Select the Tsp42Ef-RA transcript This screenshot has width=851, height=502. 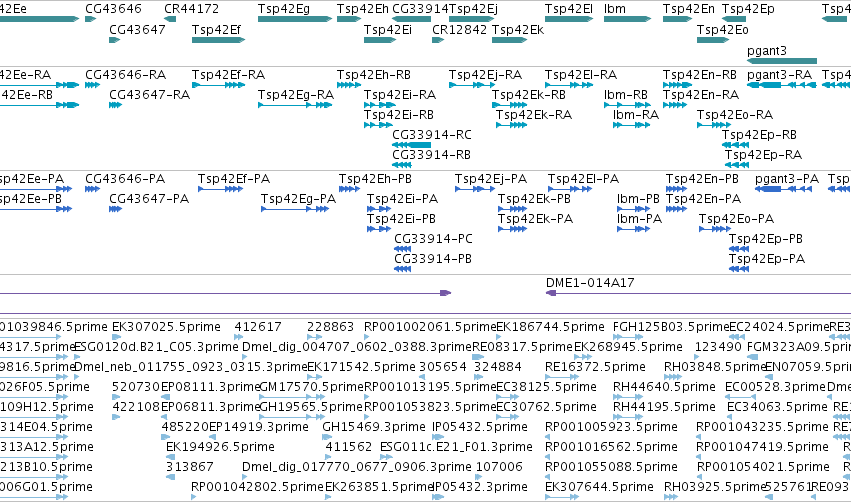tap(218, 85)
